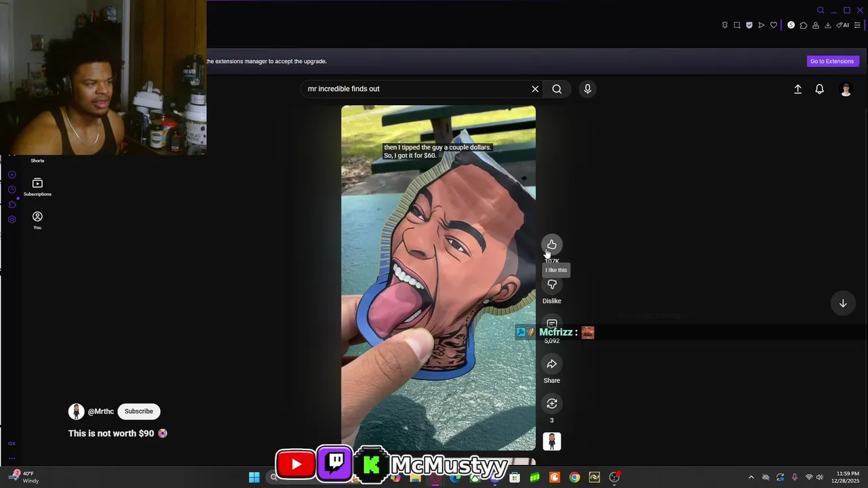This screenshot has width=868, height=488.
Task: Take a snapshot with toolbar capture icon
Action: [737, 25]
